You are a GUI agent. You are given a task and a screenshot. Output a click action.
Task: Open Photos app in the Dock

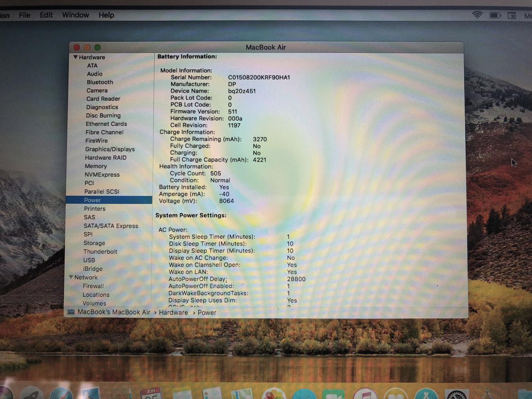pyautogui.click(x=274, y=394)
